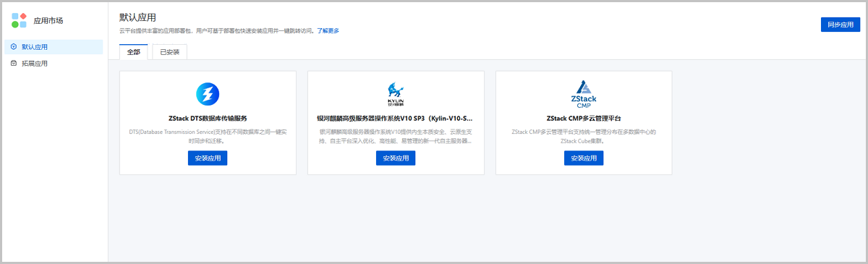
Task: Click the 拓展应用 sidebar icon
Action: 14,64
